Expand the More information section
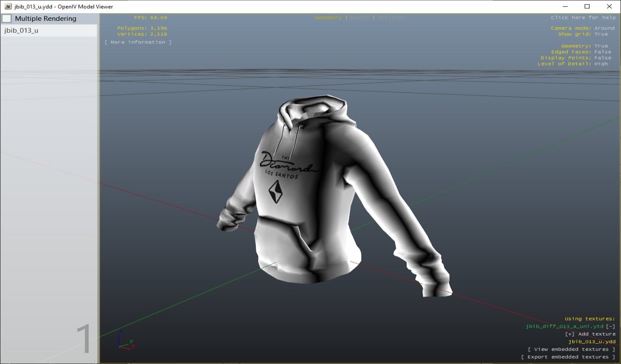The image size is (621, 364). click(x=138, y=42)
